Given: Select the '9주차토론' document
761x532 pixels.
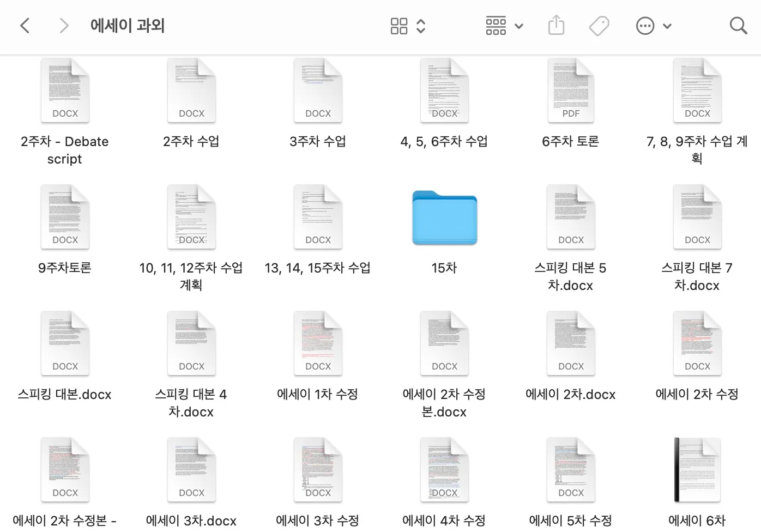Looking at the screenshot, I should (x=65, y=216).
